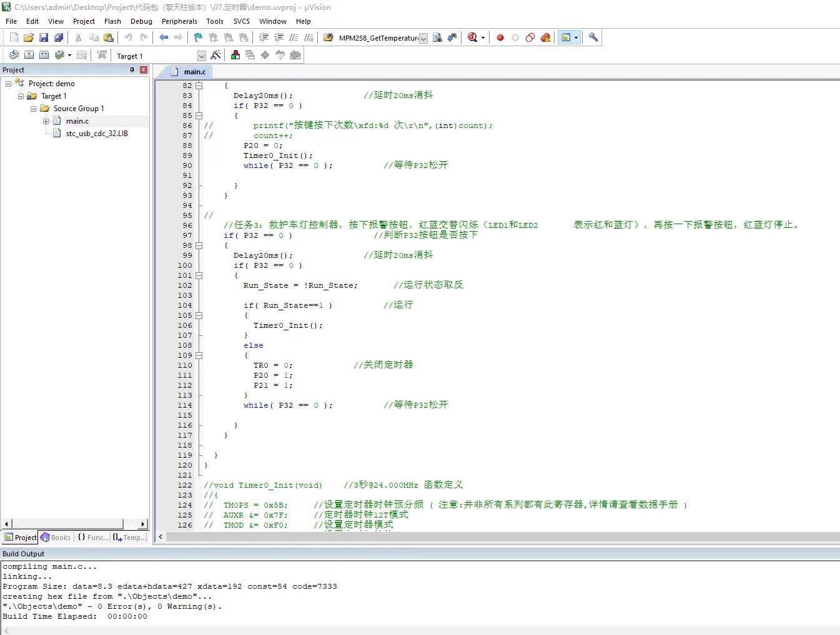Open the Flash menu
The width and height of the screenshot is (840, 635).
point(112,21)
